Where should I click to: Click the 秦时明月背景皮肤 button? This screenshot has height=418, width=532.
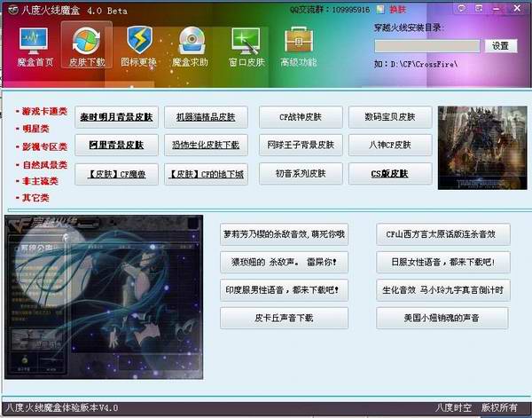tap(116, 116)
